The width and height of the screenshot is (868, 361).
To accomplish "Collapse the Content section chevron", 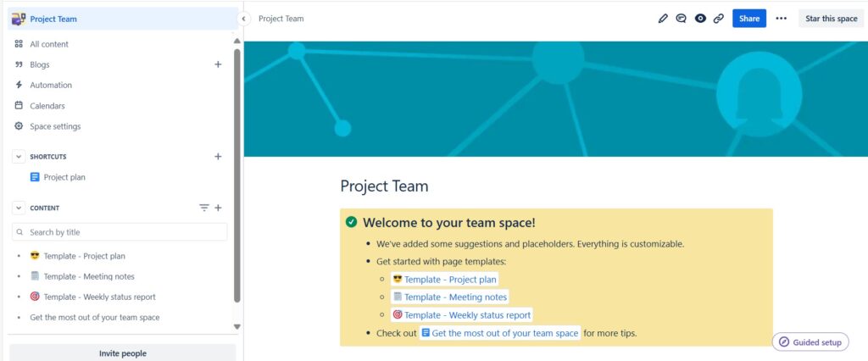I will point(19,208).
